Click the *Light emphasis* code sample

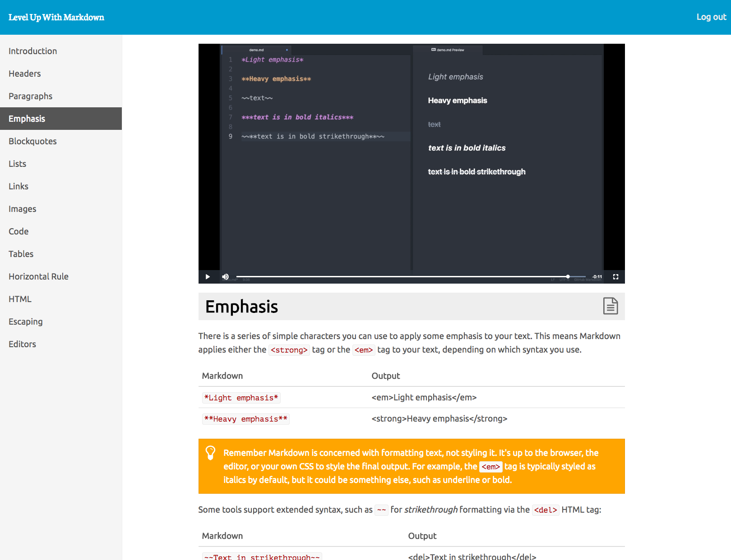click(241, 397)
